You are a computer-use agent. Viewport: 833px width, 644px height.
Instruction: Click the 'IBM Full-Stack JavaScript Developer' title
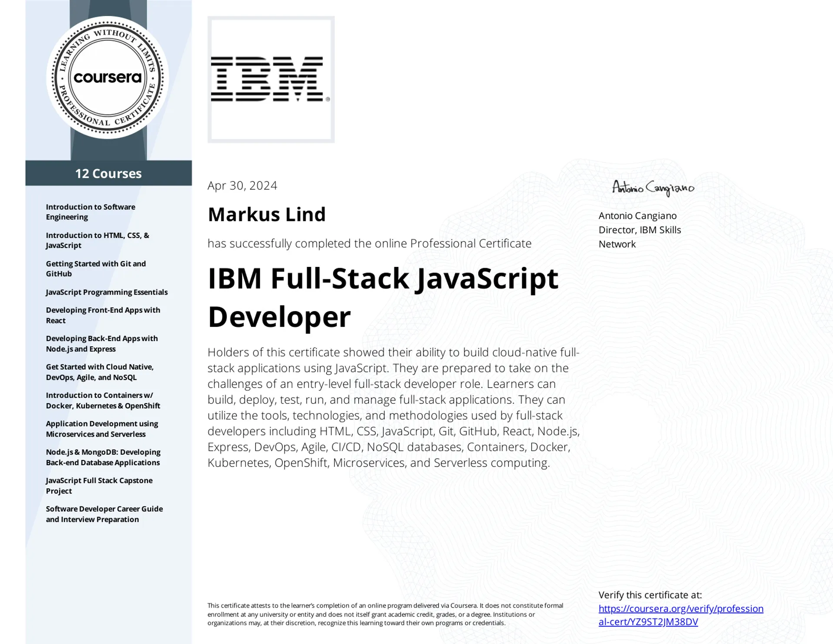point(383,297)
